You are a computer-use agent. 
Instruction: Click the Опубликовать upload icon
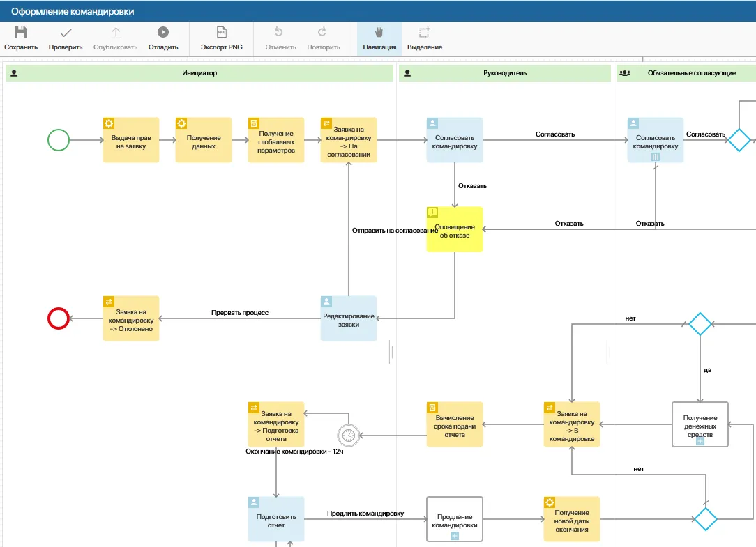tap(116, 33)
